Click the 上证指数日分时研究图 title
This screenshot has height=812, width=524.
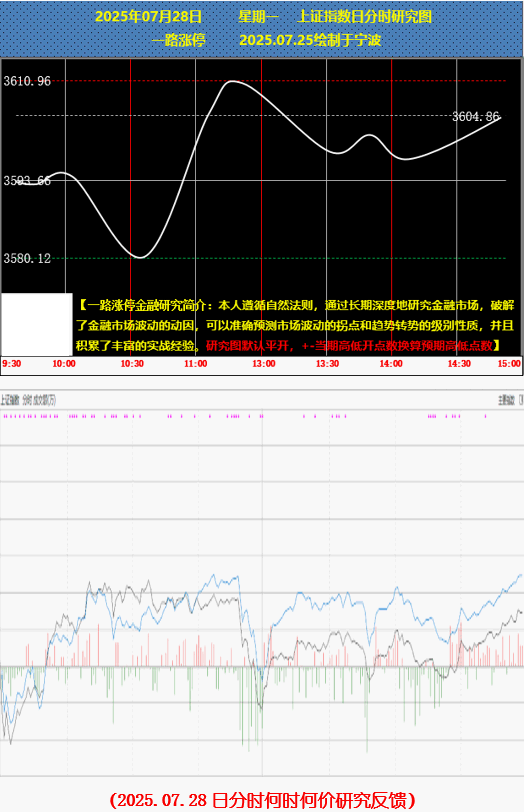point(365,17)
